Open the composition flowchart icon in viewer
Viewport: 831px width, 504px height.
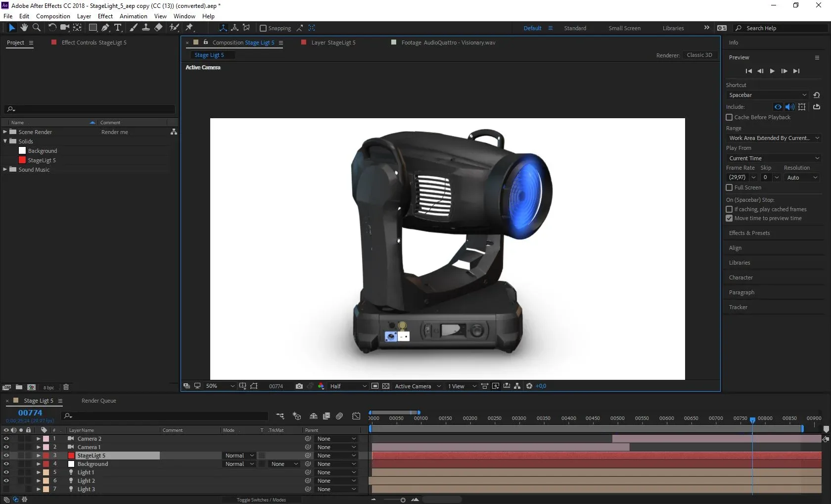(517, 386)
